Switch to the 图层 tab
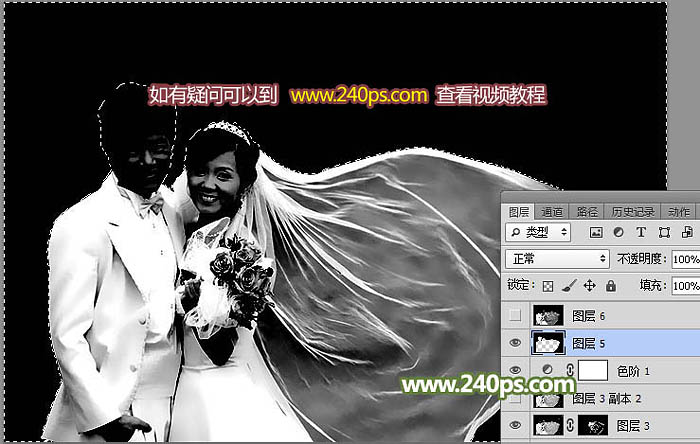Viewport: 700px width, 444px height. pos(519,212)
